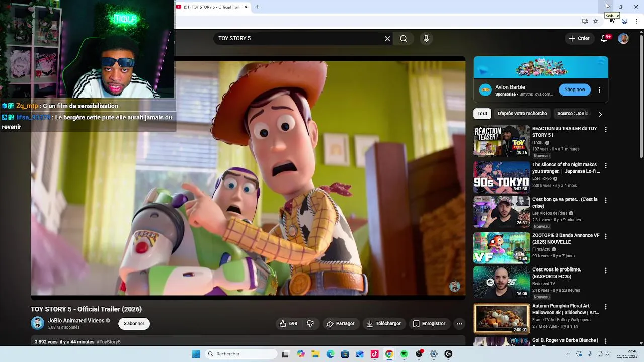Open C'est vous le problème EASPORTS FC26 video
Screen dimensions: 644x362
pyautogui.click(x=502, y=283)
